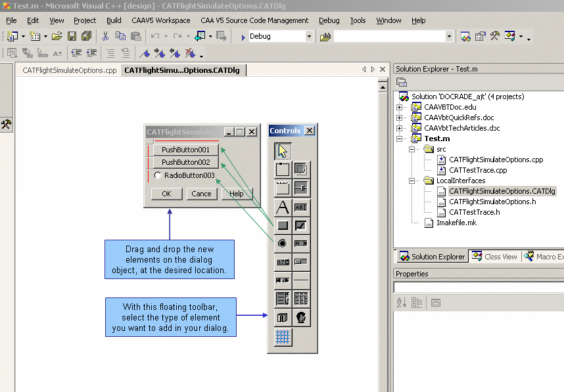Image resolution: width=564 pixels, height=392 pixels.
Task: Click the PushButton002 button
Action: pos(185,162)
